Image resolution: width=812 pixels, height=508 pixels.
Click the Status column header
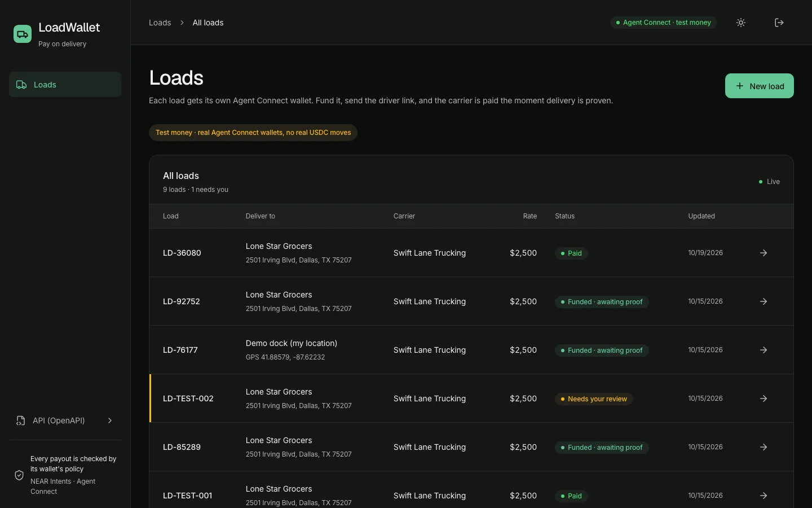[564, 216]
